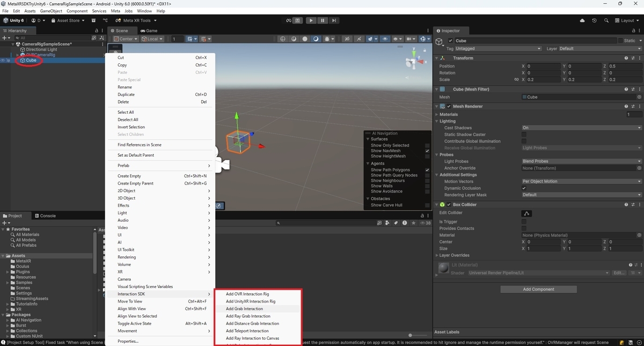
Task: Toggle Scene visibility eye icon in toolbar
Action: point(385,39)
